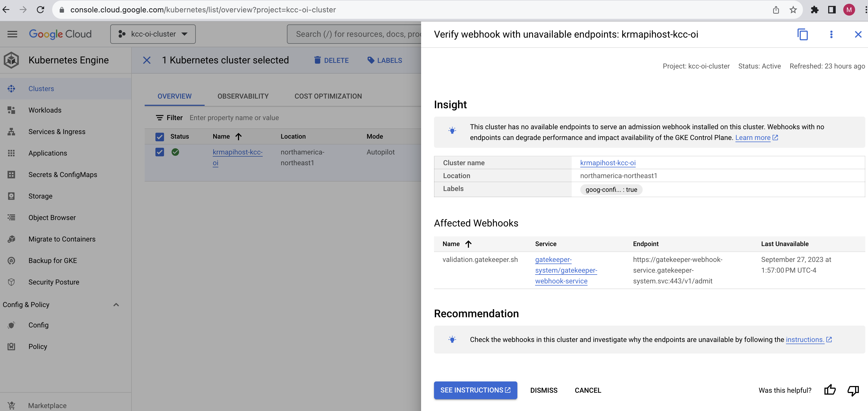Open the Cost Optimization tab
This screenshot has width=868, height=411.
point(328,96)
